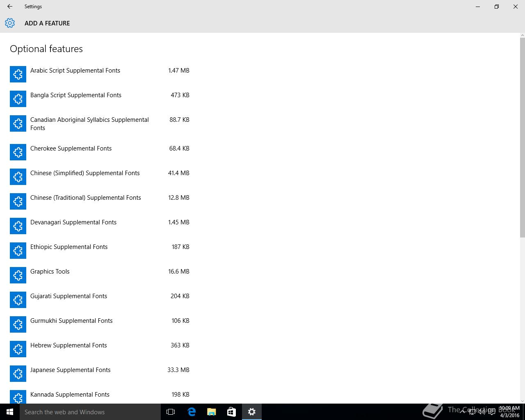Choose Gurmukhi Supplemental Fonts entry

(x=71, y=321)
